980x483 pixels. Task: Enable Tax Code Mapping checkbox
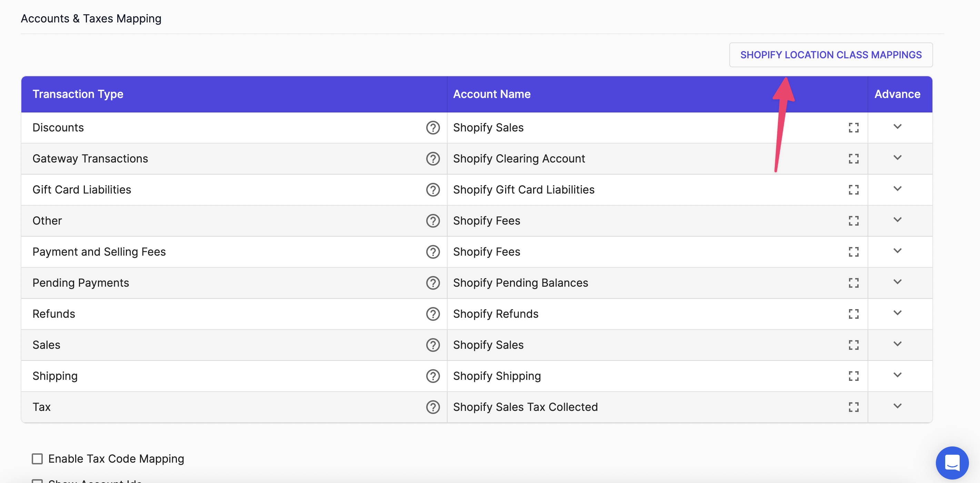37,459
